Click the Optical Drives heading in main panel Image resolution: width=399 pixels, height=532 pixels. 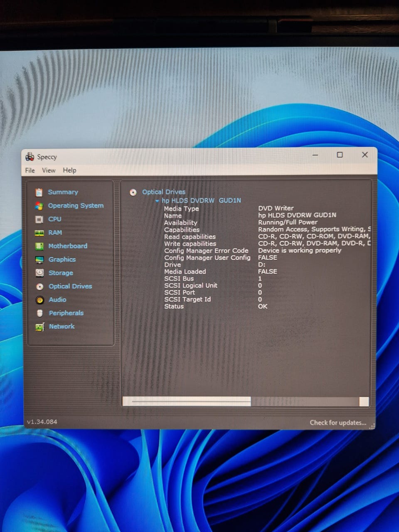pos(164,192)
